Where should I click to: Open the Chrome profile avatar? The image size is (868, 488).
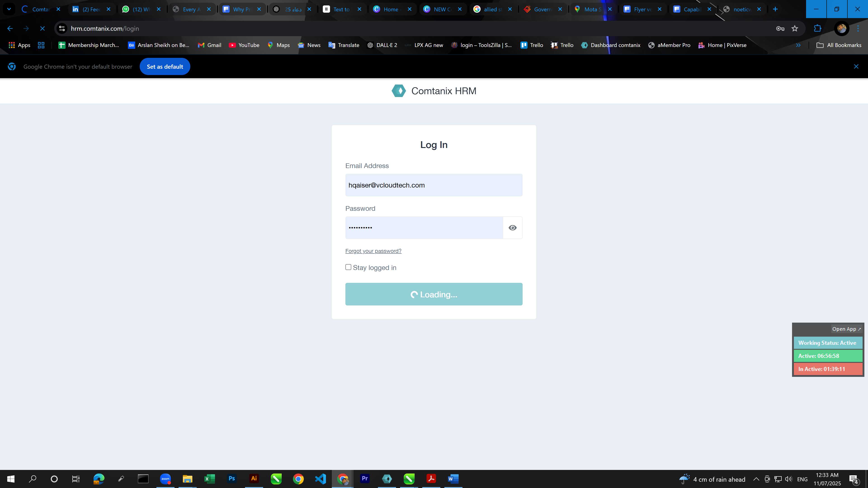pyautogui.click(x=841, y=29)
